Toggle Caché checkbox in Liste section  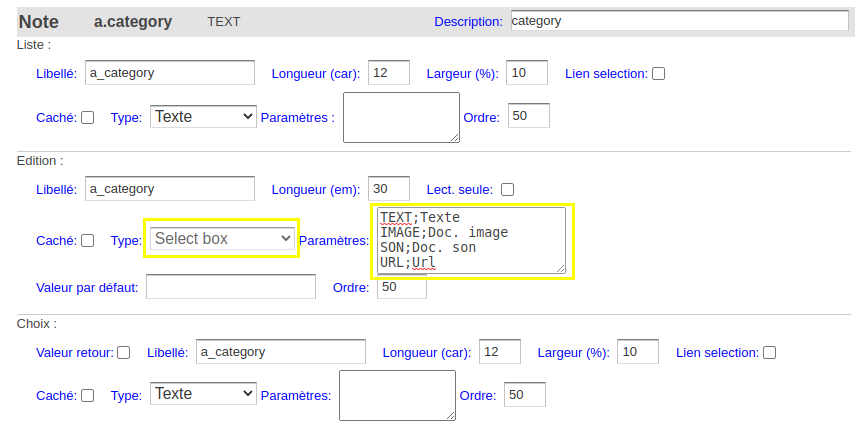tap(87, 118)
